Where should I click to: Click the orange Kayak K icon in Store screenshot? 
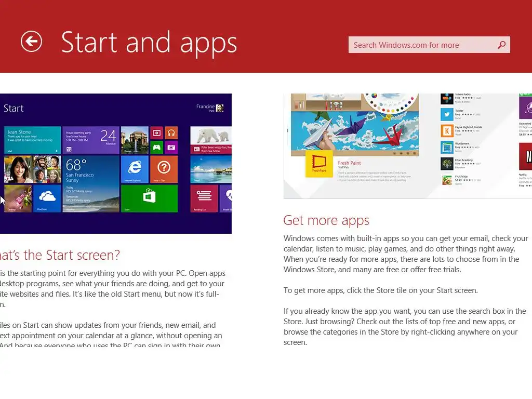point(447,130)
